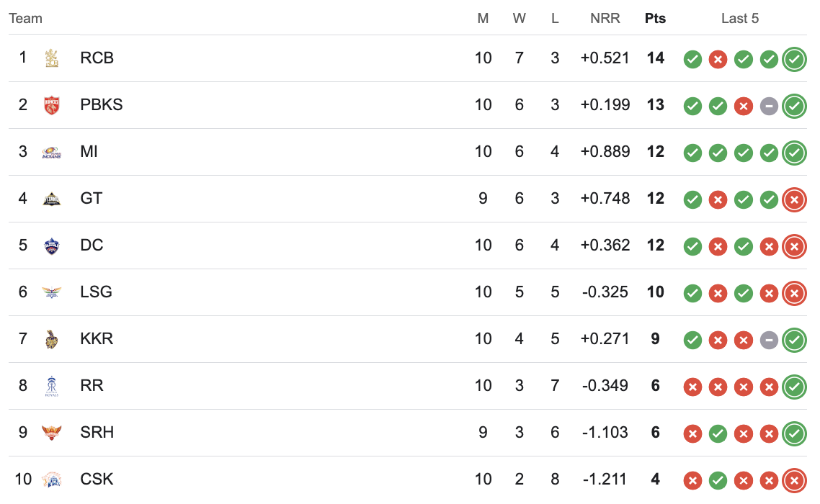Open the KKR team logo

pos(51,339)
